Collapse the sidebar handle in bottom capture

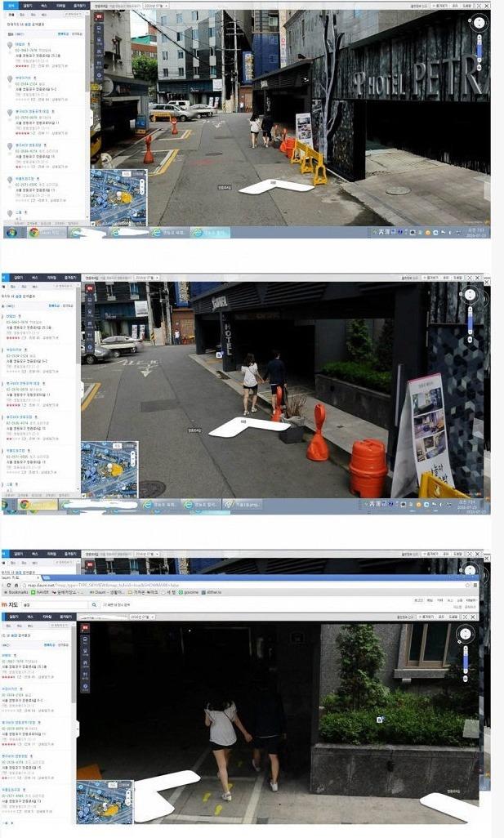78,729
